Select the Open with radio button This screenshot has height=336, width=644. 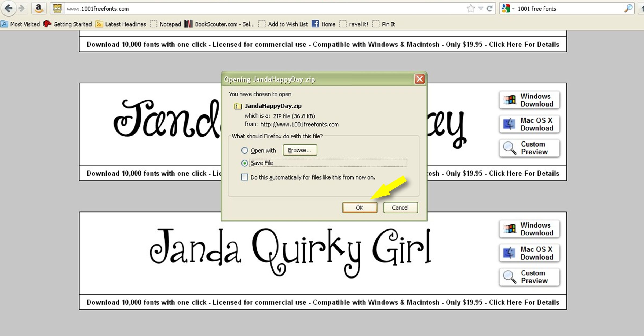pos(244,150)
